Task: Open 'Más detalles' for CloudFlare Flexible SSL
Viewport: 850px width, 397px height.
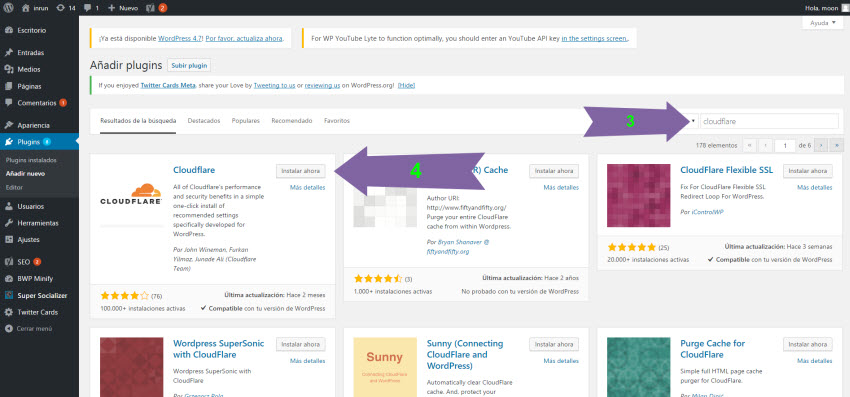Action: pyautogui.click(x=815, y=188)
